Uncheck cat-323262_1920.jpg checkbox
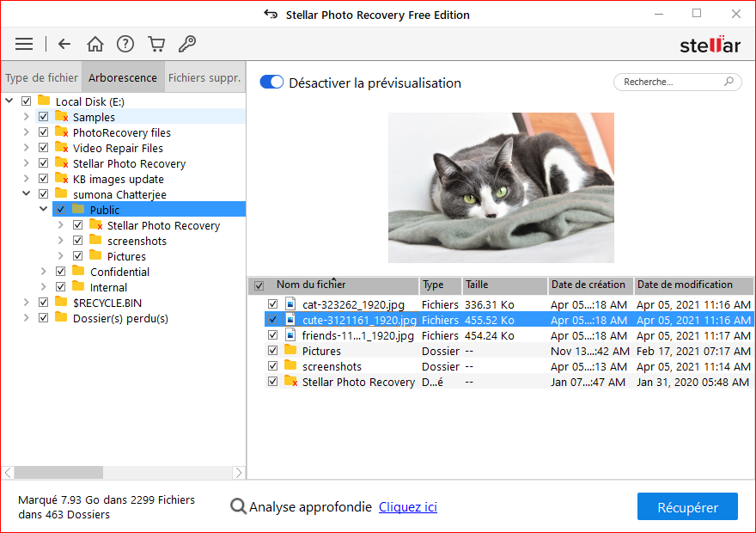 click(x=273, y=303)
